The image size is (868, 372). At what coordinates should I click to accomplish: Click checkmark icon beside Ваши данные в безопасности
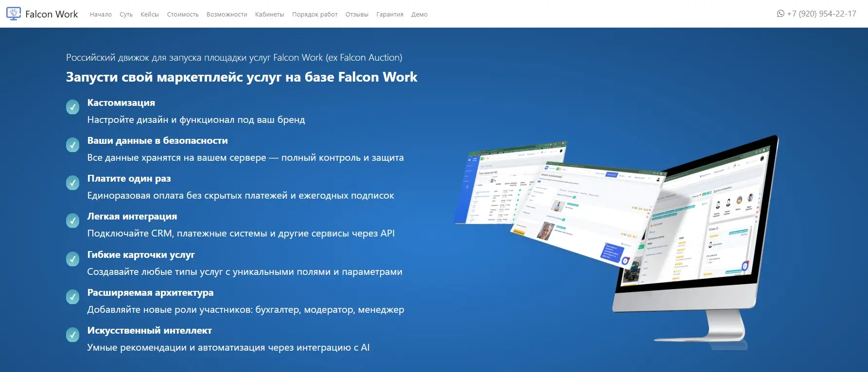(73, 145)
